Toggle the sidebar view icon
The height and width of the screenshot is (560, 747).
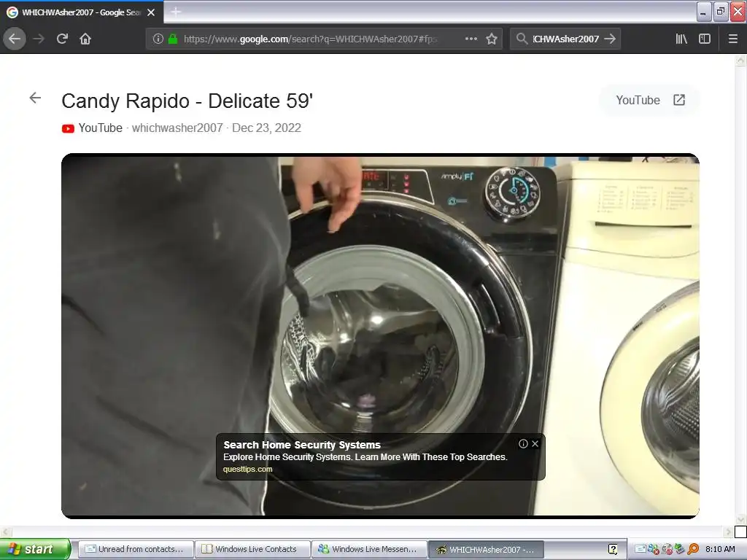point(705,39)
